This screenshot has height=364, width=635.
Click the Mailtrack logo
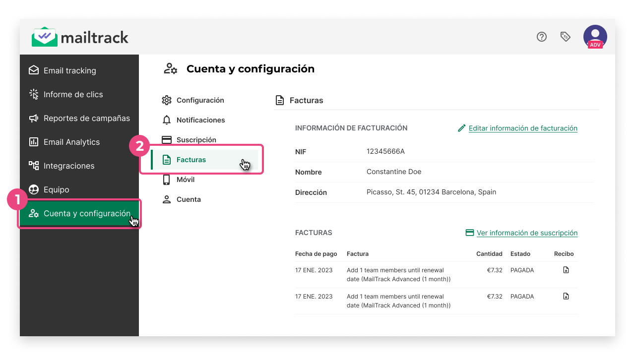click(x=80, y=37)
